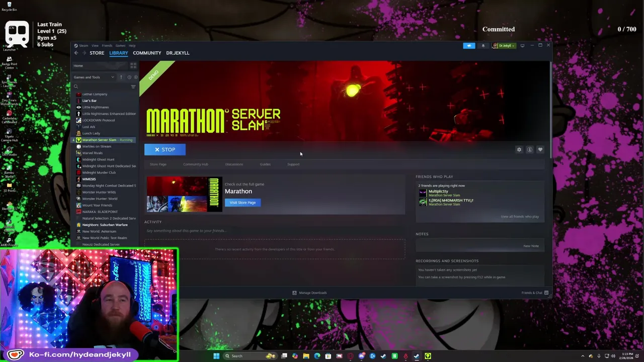Click the Manage Downloads icon
Image resolution: width=644 pixels, height=362 pixels.
coord(295,293)
